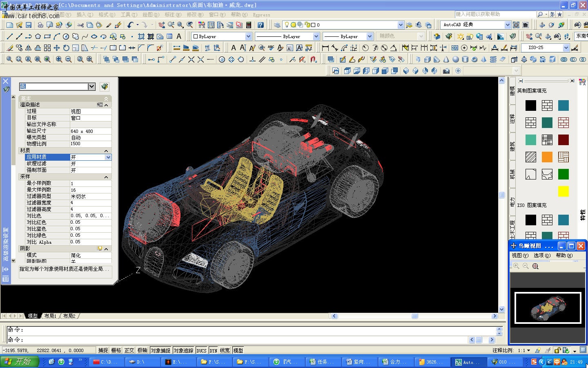Switch to the 布局2 layout tab
This screenshot has height=368, width=588.
pos(69,316)
